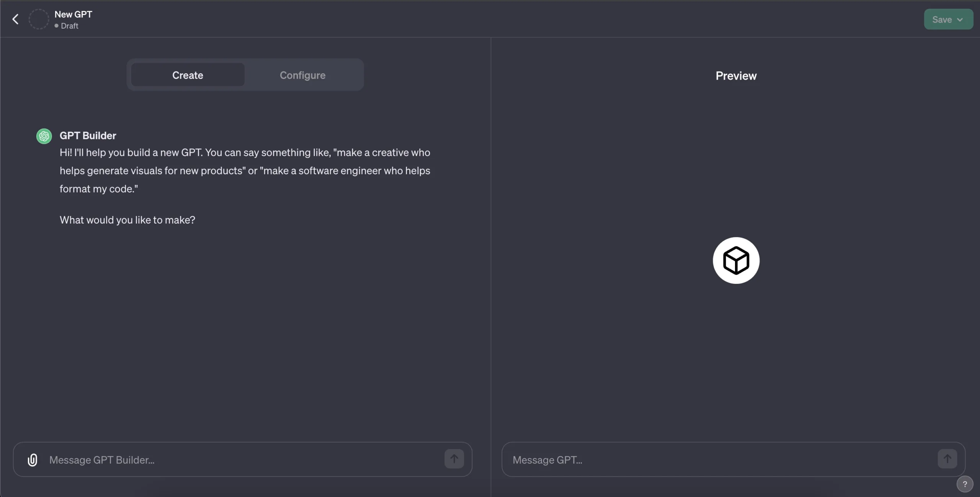The image size is (980, 497).
Task: Click the 'What would you like to make?' text
Action: [127, 220]
